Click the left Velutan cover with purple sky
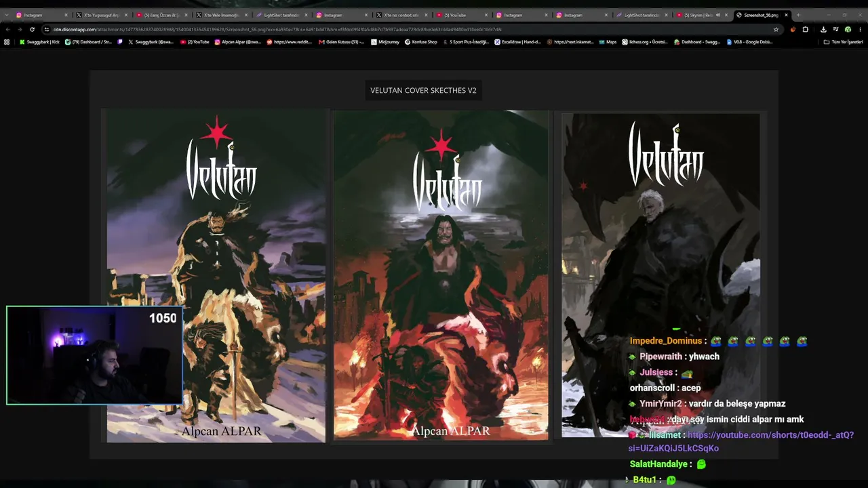Image resolution: width=868 pixels, height=488 pixels. coord(216,276)
